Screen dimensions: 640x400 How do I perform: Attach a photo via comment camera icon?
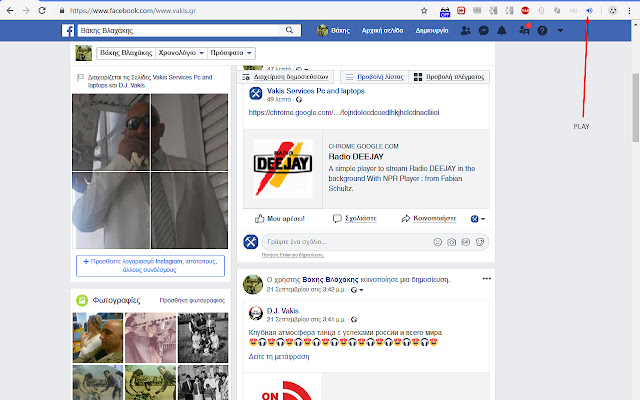pyautogui.click(x=451, y=242)
